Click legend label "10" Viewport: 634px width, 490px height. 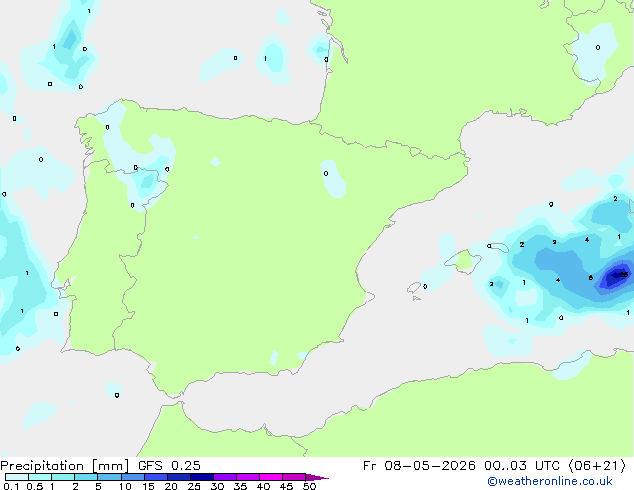tap(125, 486)
